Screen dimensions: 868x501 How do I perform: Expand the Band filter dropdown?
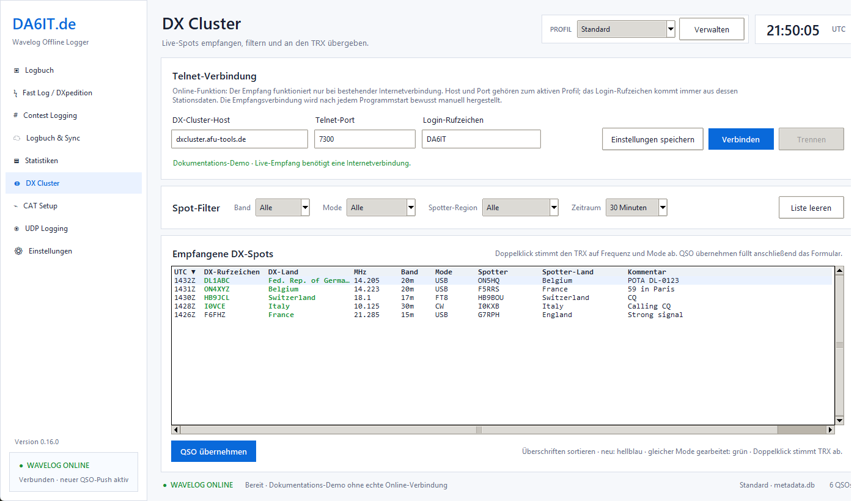pyautogui.click(x=282, y=208)
